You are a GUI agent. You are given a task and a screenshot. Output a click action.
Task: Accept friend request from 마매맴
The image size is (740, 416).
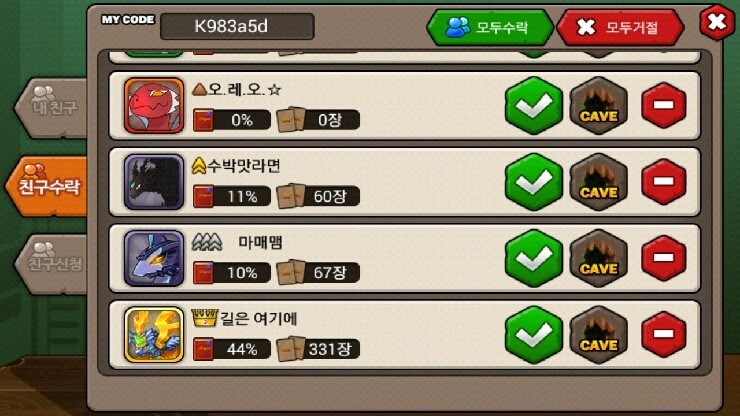(x=534, y=258)
